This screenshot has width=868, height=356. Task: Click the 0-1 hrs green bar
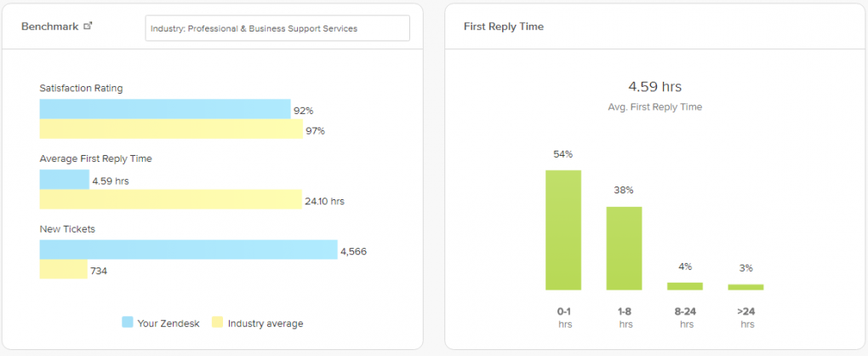click(563, 230)
